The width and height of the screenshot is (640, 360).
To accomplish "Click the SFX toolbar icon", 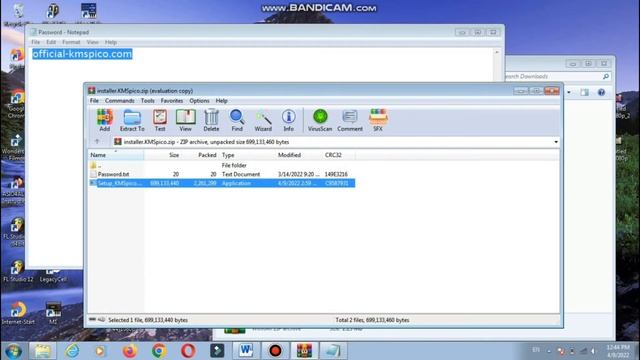I will [378, 120].
